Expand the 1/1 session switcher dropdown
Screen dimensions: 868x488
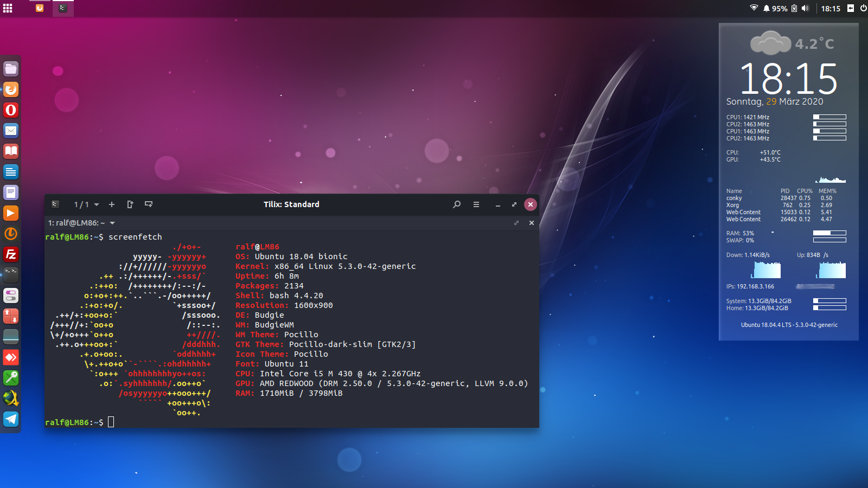(86, 204)
